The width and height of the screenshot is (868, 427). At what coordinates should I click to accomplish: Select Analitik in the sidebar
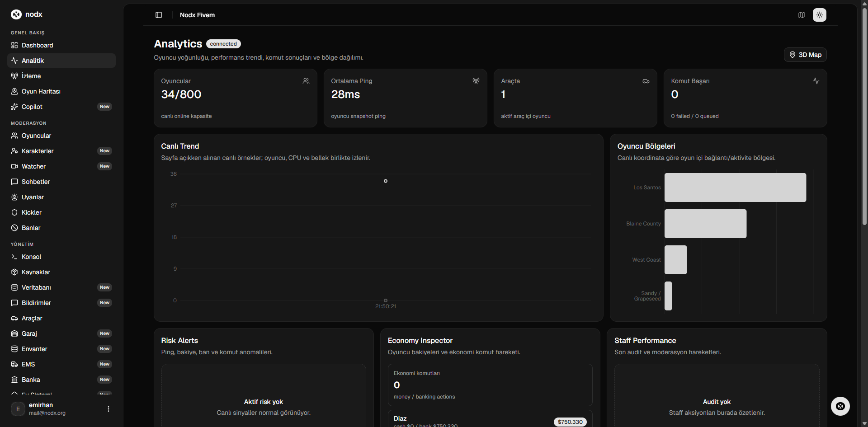61,61
